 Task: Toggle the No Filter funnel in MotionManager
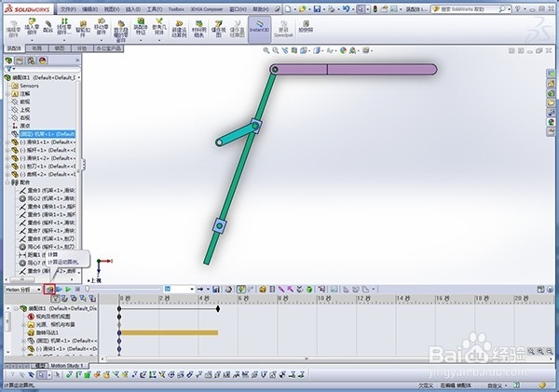click(55, 298)
